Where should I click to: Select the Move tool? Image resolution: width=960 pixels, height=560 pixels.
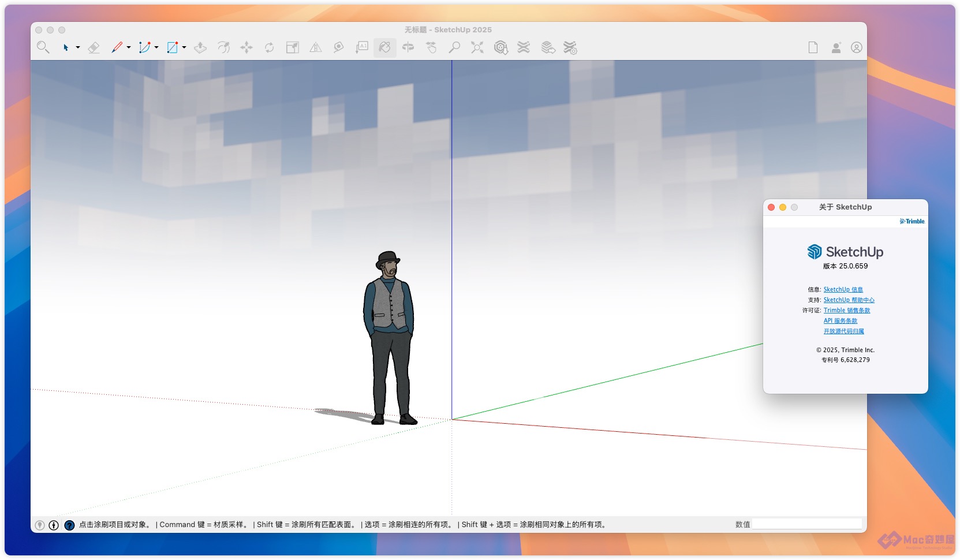coord(246,47)
